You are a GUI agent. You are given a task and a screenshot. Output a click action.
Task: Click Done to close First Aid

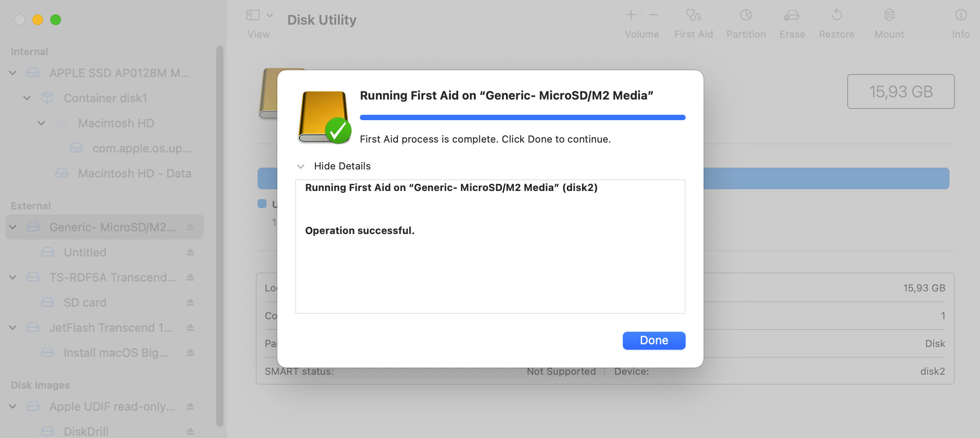[654, 341]
